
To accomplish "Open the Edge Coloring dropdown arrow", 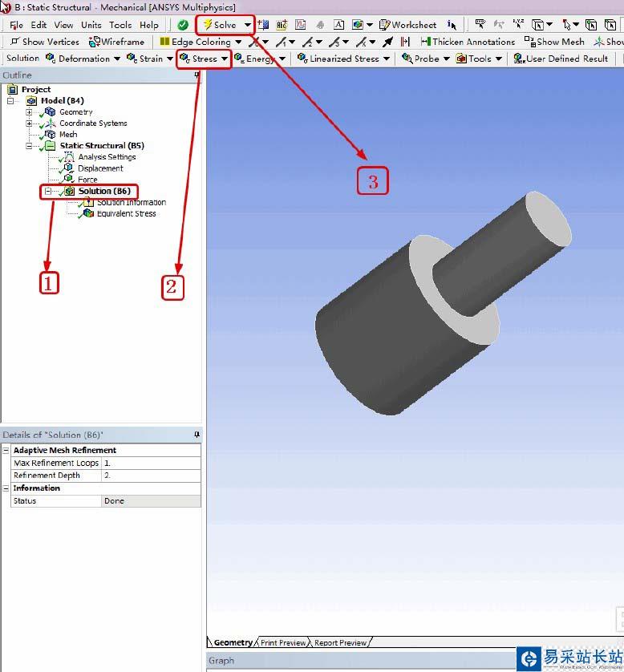I will [x=238, y=42].
